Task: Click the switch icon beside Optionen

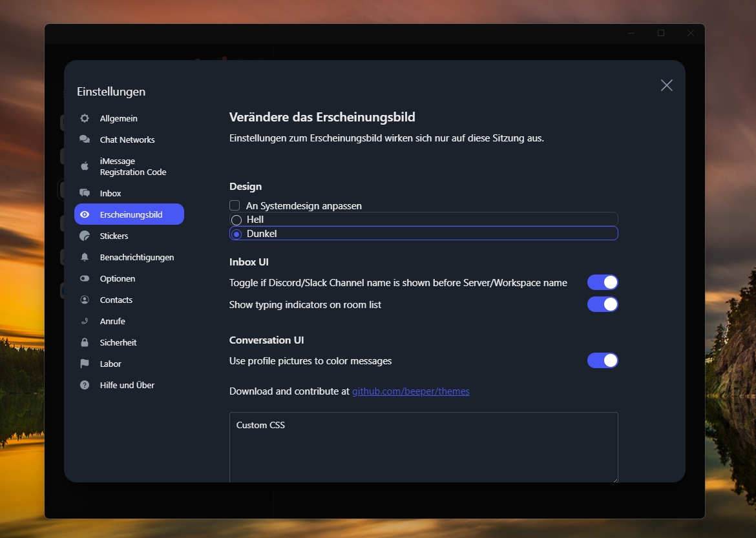Action: click(85, 278)
